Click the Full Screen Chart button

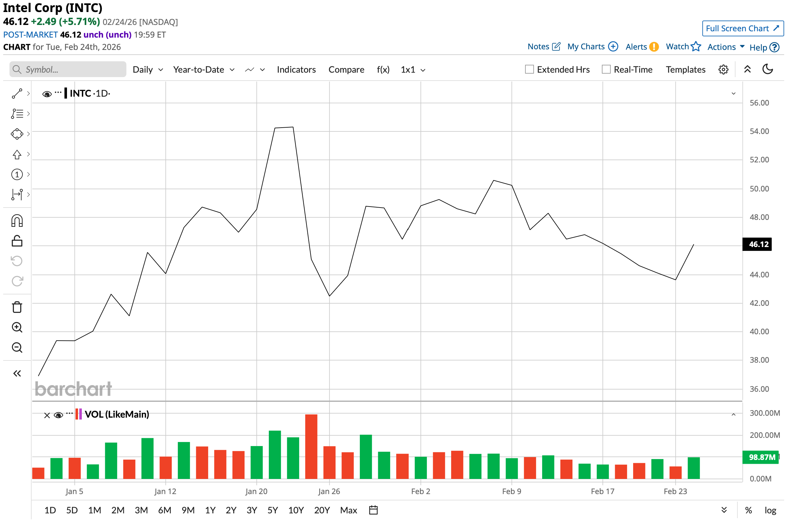[742, 28]
